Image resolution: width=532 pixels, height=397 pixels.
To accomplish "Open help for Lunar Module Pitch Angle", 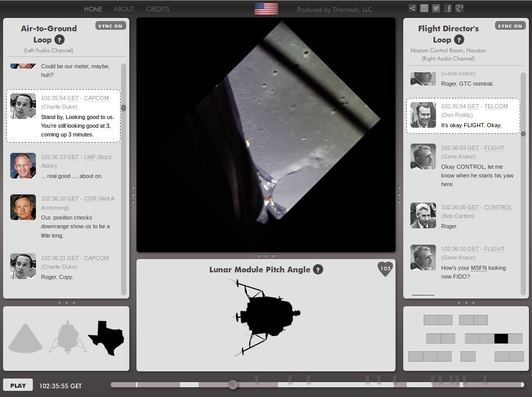I will (318, 270).
